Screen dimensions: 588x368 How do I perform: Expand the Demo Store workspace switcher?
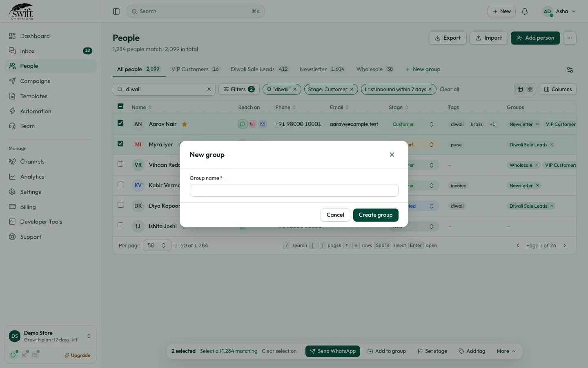51,336
